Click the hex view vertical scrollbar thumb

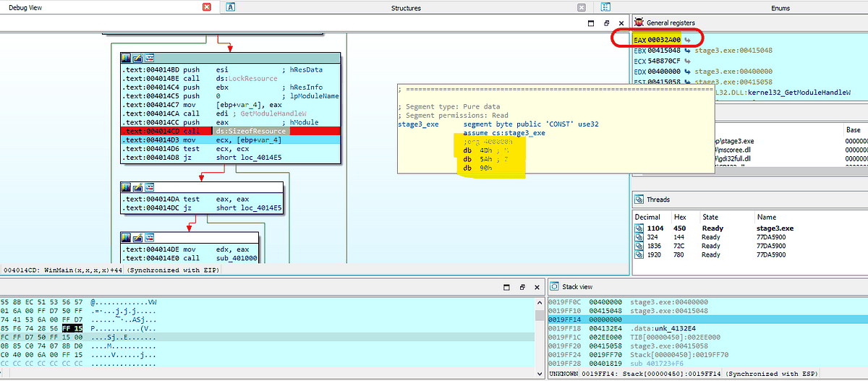539,315
